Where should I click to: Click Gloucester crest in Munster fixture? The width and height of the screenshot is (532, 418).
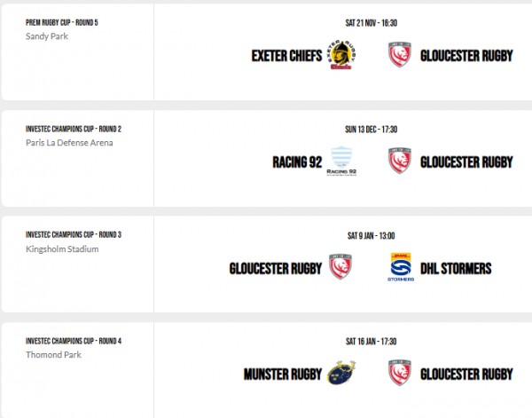400,373
